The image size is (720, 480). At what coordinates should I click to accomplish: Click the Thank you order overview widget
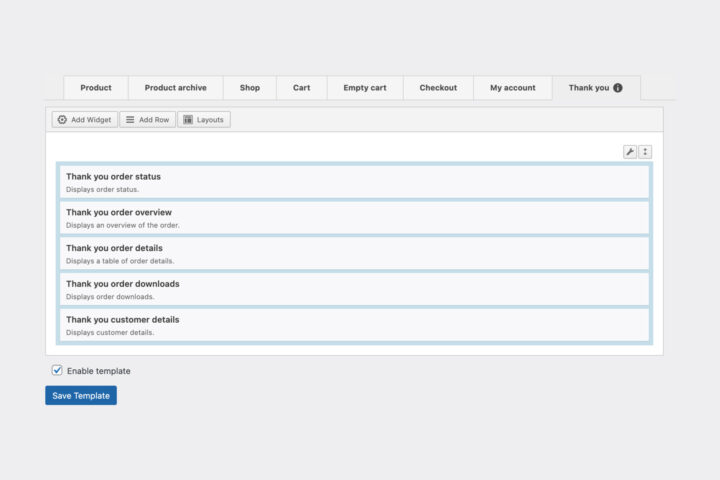353,218
